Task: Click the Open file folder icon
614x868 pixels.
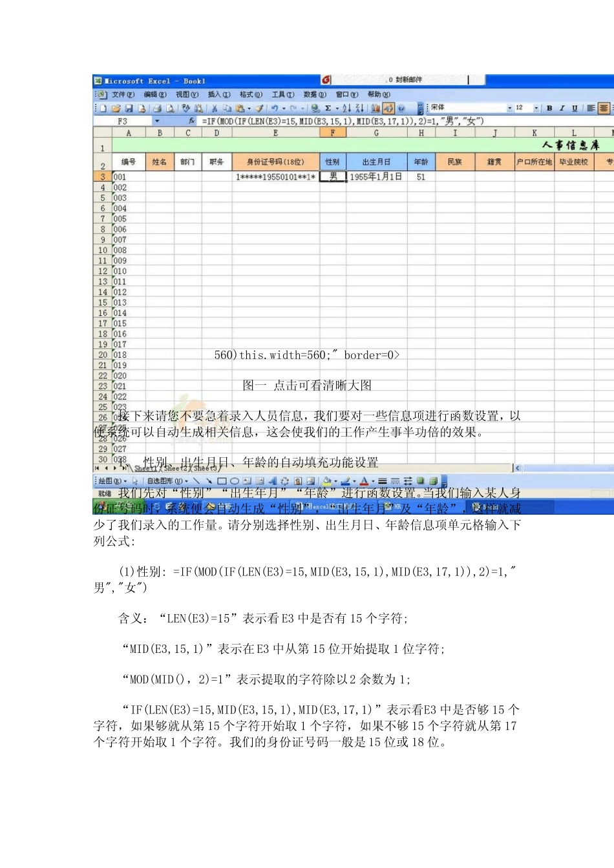Action: click(x=116, y=108)
